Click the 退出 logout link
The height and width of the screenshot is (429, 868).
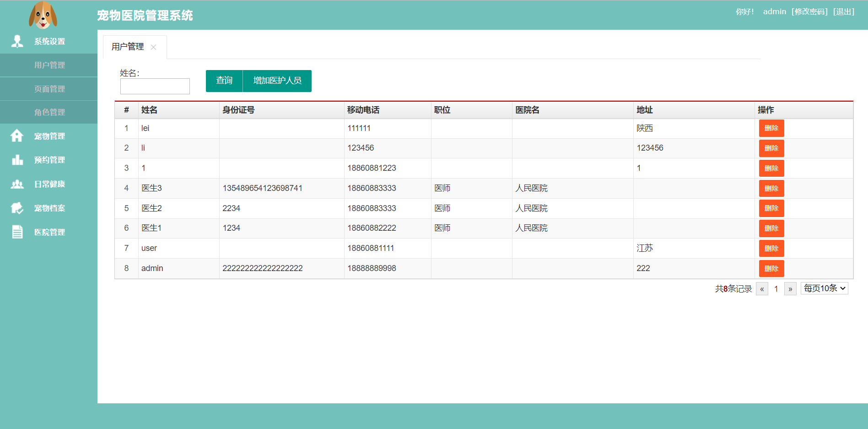(x=844, y=12)
